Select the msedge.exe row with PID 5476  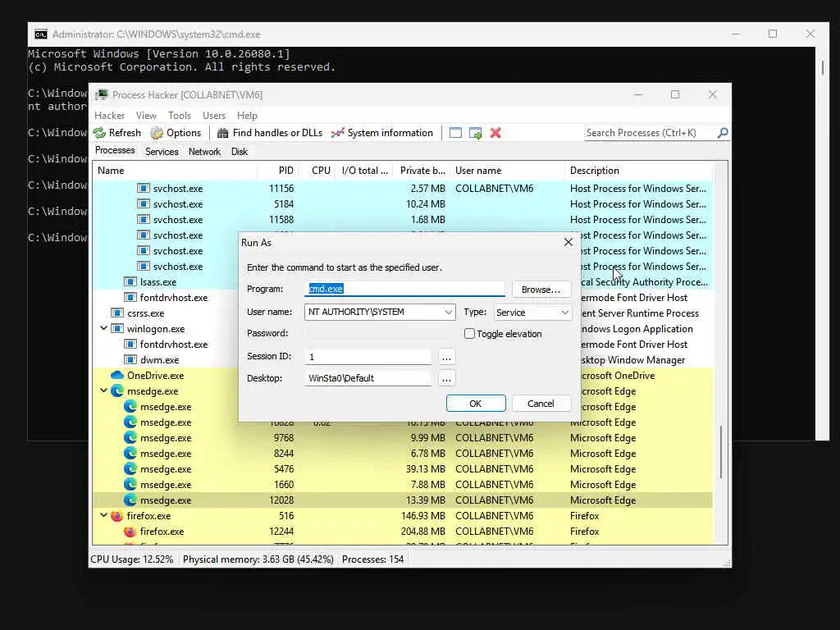pyautogui.click(x=402, y=468)
